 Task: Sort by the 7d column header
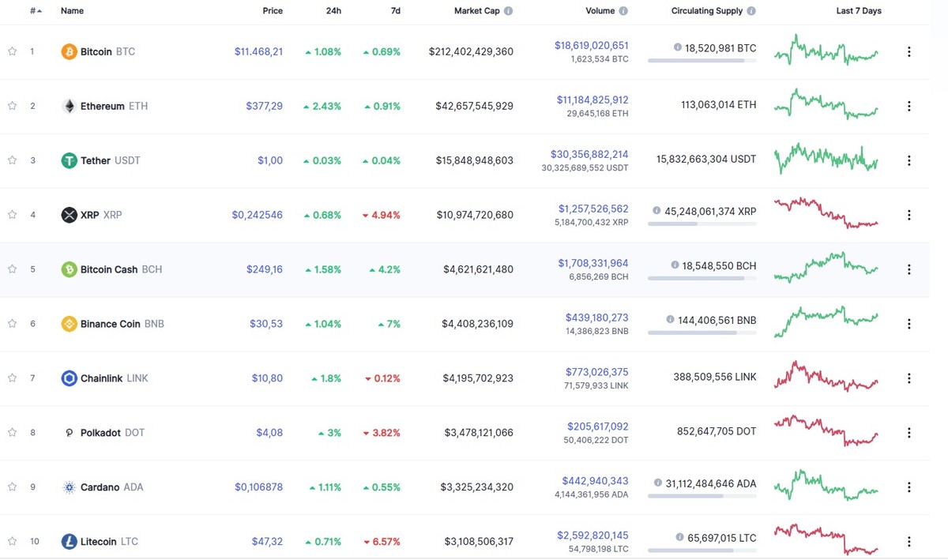[x=395, y=11]
